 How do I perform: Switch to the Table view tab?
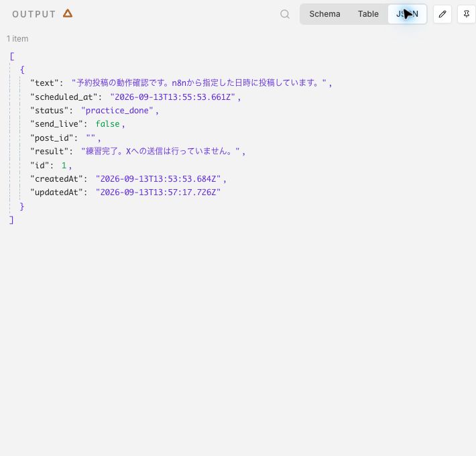tap(368, 14)
